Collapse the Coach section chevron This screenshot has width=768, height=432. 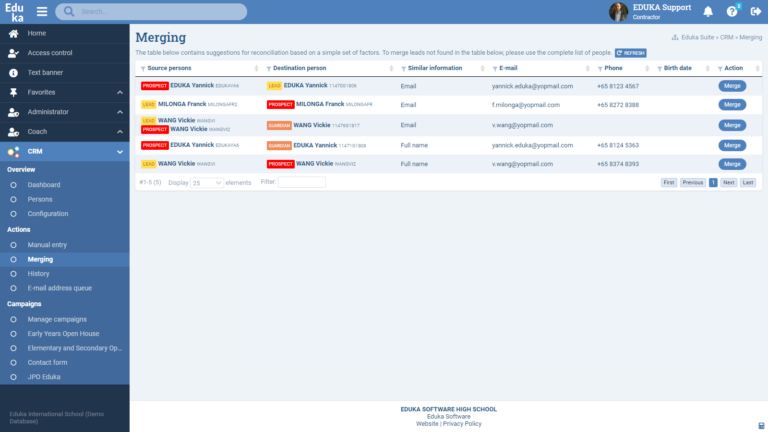point(120,132)
